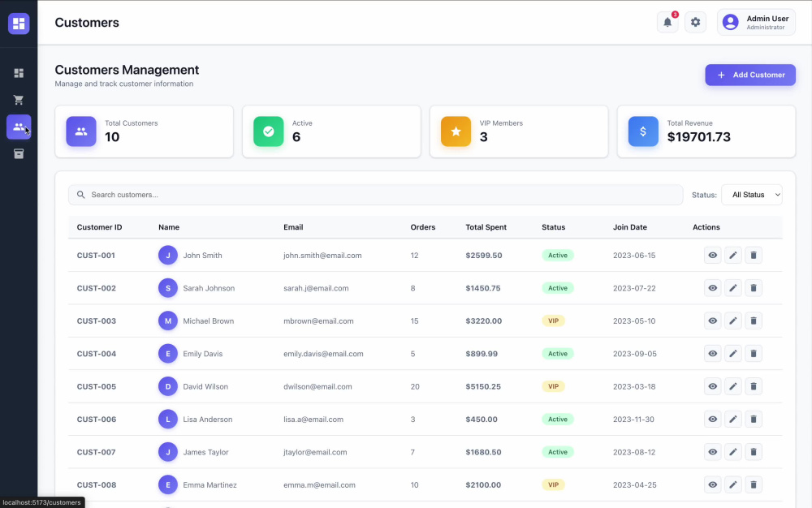Delete customer Lisa Anderson
Screen dimensions: 812x508
(x=754, y=419)
